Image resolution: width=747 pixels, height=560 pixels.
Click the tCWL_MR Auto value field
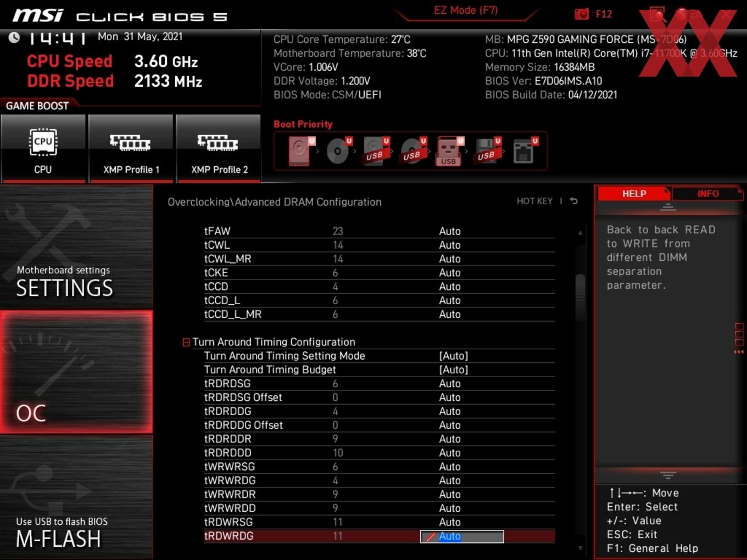[450, 259]
